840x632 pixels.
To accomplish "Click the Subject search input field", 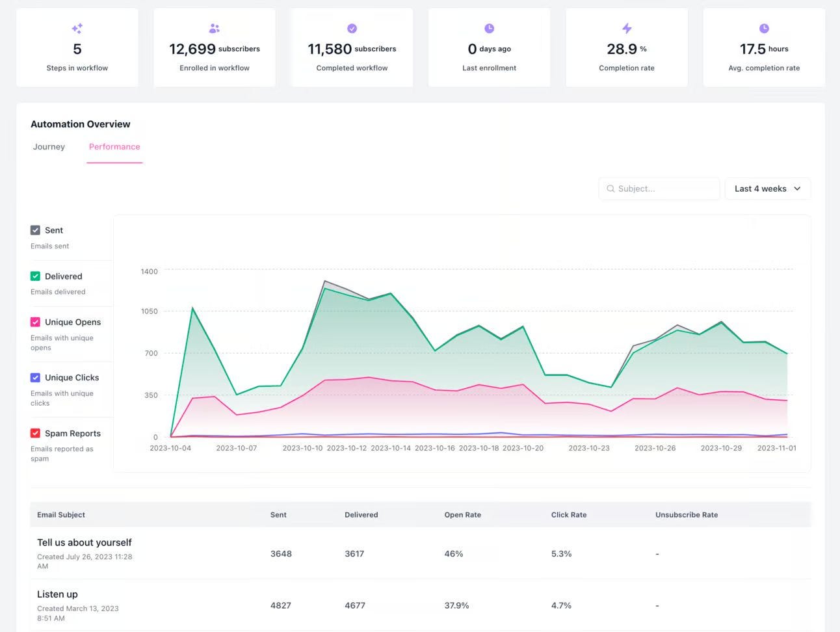I will (x=659, y=189).
